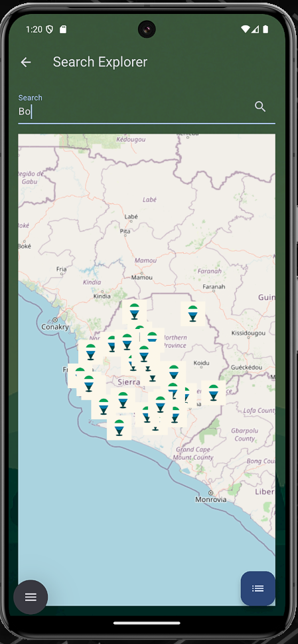This screenshot has width=298, height=644.
Task: Select the southernmost coastal map marker
Action: tap(119, 427)
